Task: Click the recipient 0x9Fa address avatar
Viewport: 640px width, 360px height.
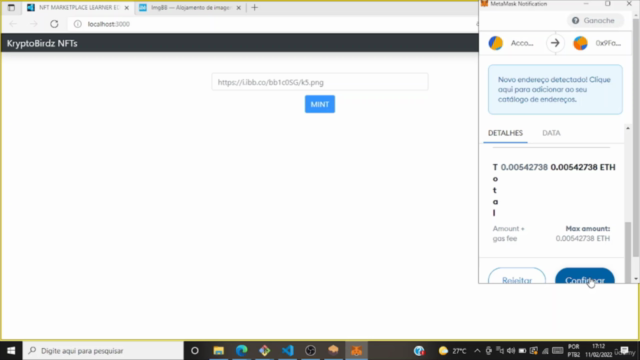Action: click(x=580, y=43)
